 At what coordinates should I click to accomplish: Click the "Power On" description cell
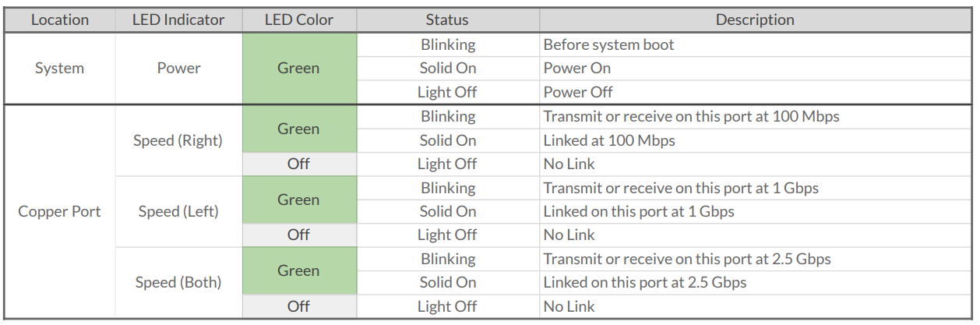tap(576, 69)
